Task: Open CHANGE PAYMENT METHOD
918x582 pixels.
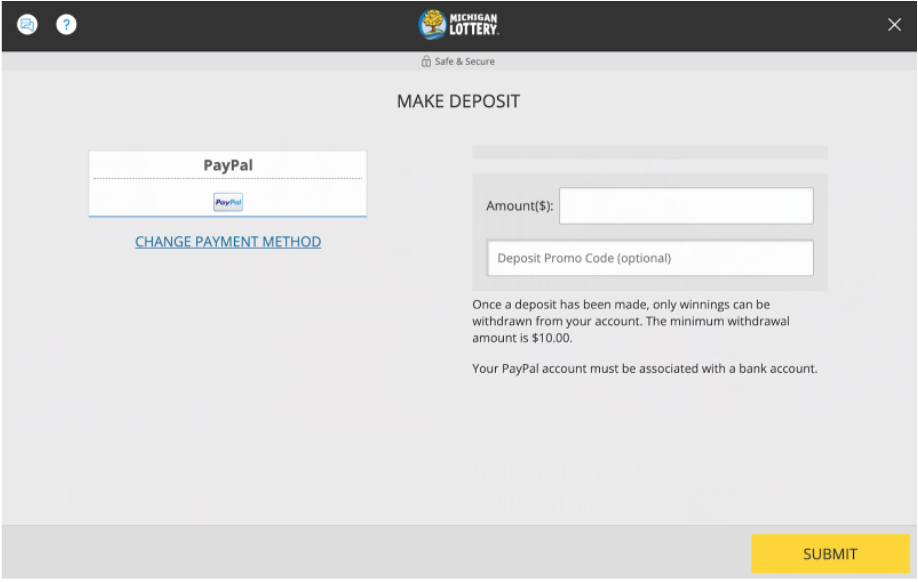Action: (228, 241)
